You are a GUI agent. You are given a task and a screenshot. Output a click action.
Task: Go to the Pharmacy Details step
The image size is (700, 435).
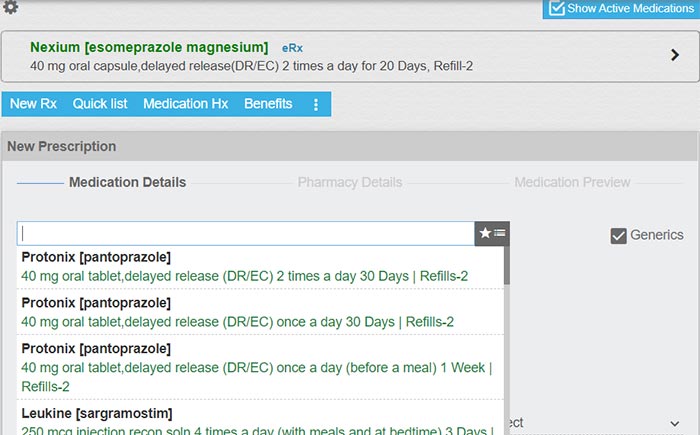350,182
